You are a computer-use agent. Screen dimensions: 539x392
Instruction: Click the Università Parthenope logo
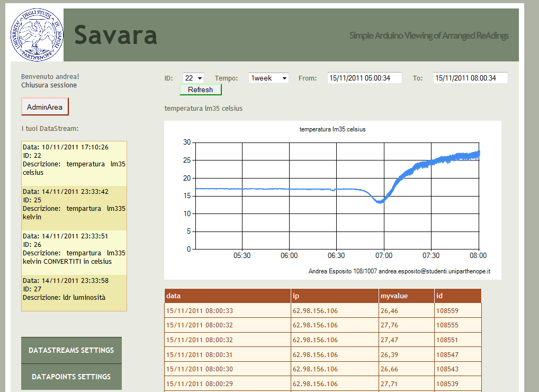[x=37, y=34]
